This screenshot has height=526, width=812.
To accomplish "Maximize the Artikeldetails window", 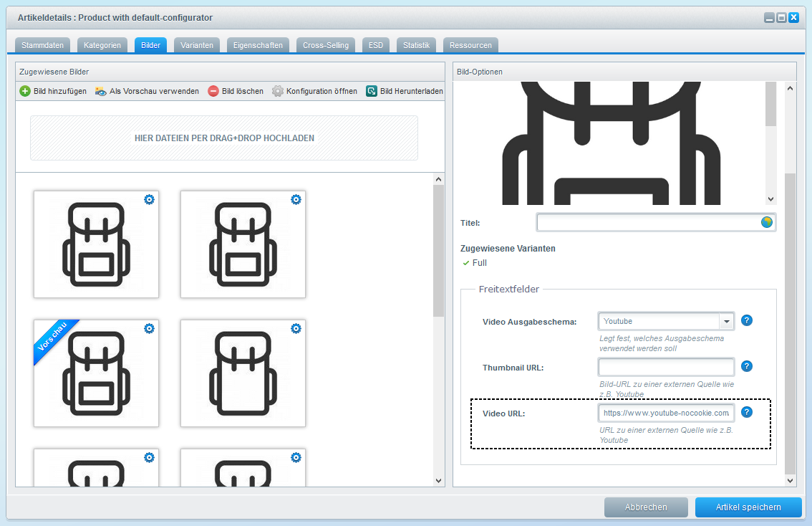I will tap(781, 18).
